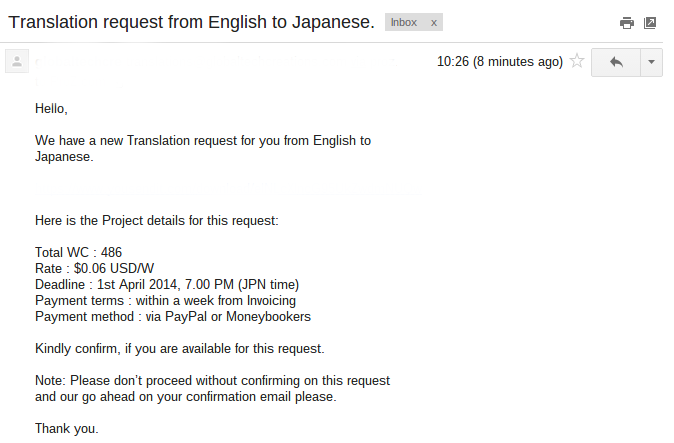
Task: Click the sender's profile avatar
Action: point(17,61)
